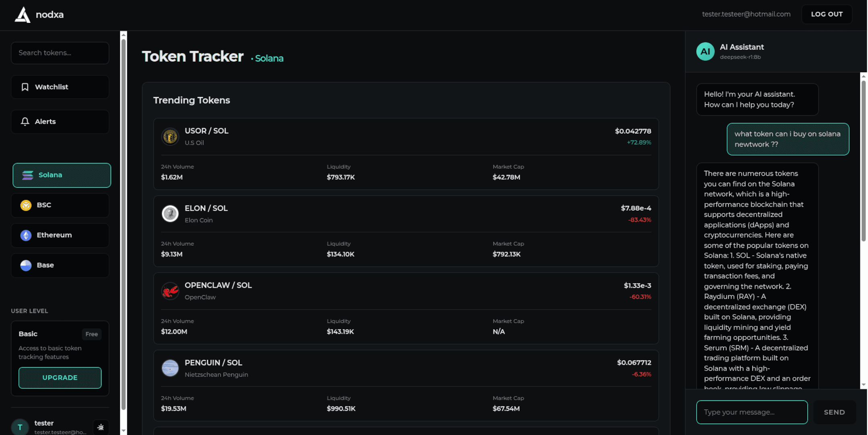Open the USOR token logo thumbnail

(170, 136)
